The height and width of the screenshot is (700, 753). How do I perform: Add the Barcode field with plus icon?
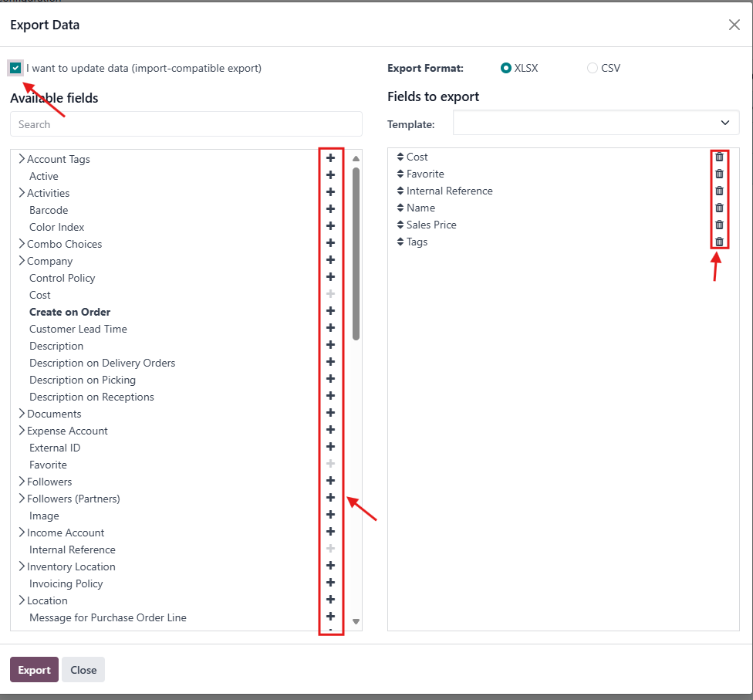tap(330, 209)
